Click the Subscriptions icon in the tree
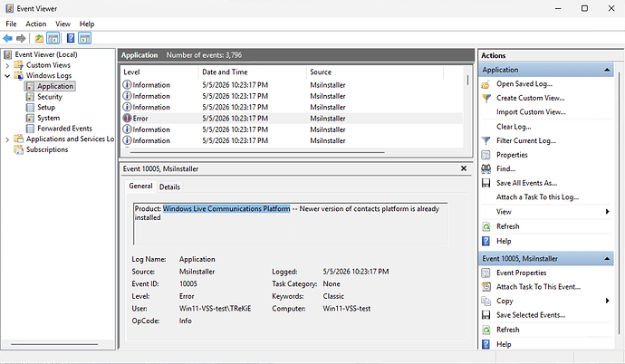This screenshot has height=364, width=625. (19, 149)
